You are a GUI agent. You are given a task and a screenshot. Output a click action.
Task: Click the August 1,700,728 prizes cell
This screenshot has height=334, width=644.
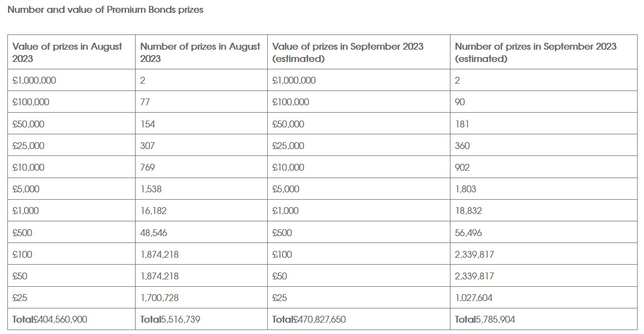click(201, 297)
